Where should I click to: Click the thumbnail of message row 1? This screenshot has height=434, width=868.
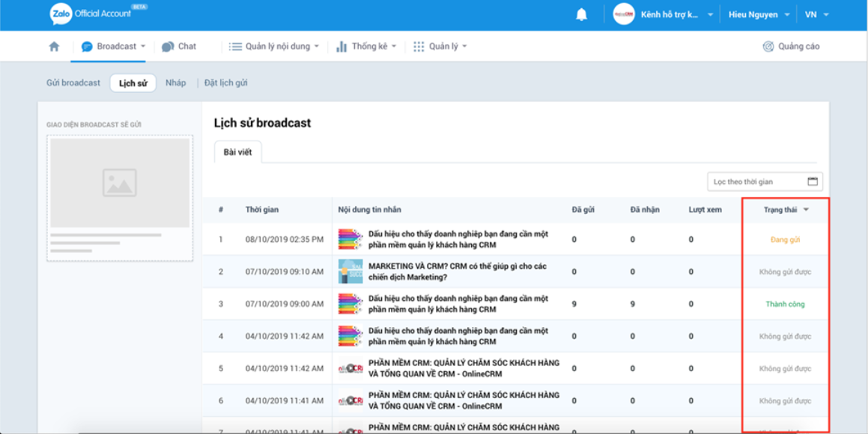click(350, 240)
